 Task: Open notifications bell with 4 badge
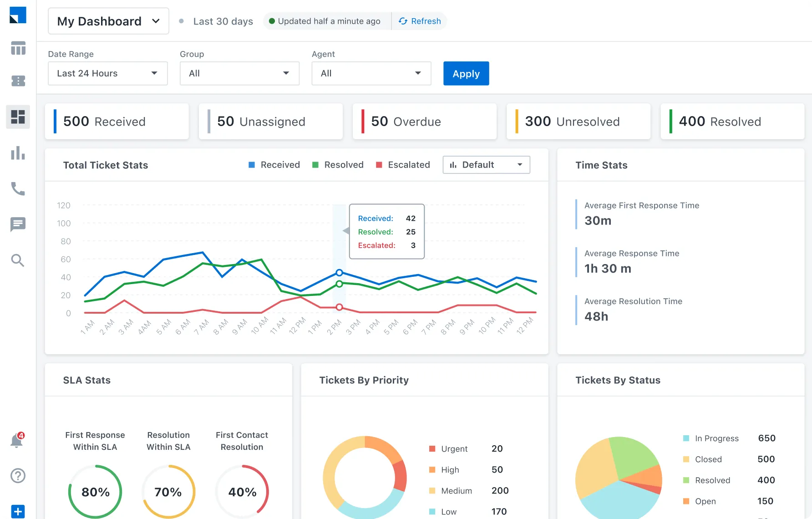17,441
